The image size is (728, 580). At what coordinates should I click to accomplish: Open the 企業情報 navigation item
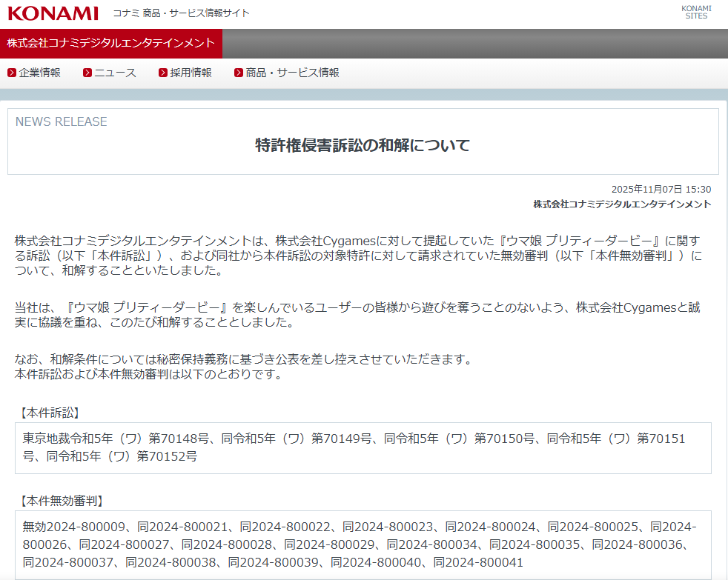pyautogui.click(x=40, y=73)
